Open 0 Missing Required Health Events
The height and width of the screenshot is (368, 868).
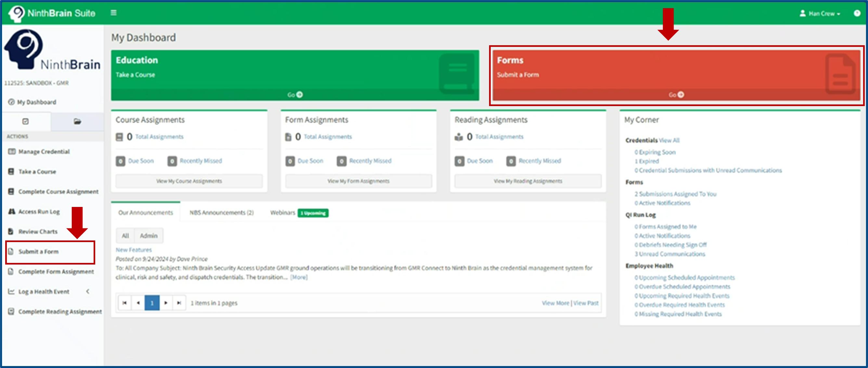click(678, 314)
